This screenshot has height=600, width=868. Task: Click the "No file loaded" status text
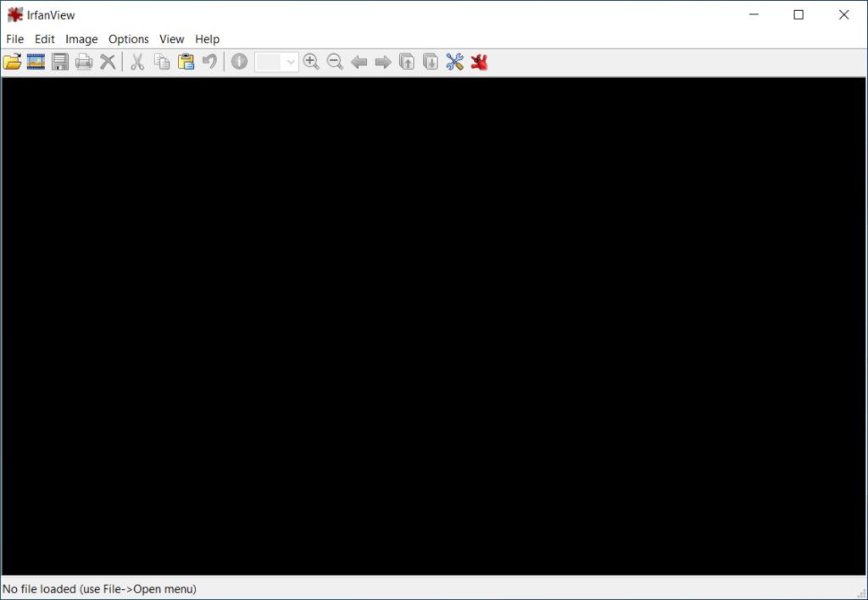point(100,589)
